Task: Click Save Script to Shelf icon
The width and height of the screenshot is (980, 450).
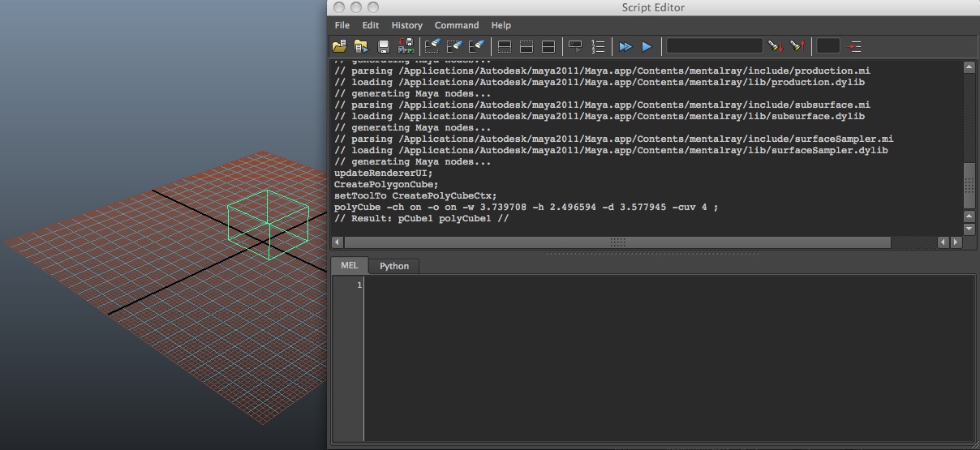Action: pos(406,46)
